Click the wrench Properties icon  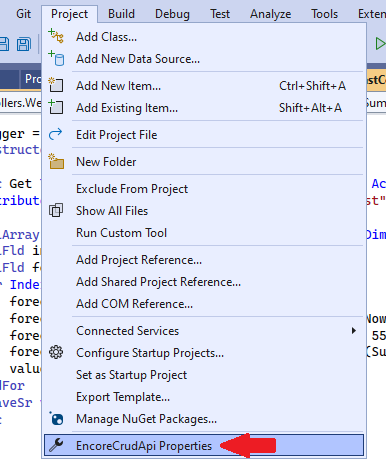click(x=56, y=445)
